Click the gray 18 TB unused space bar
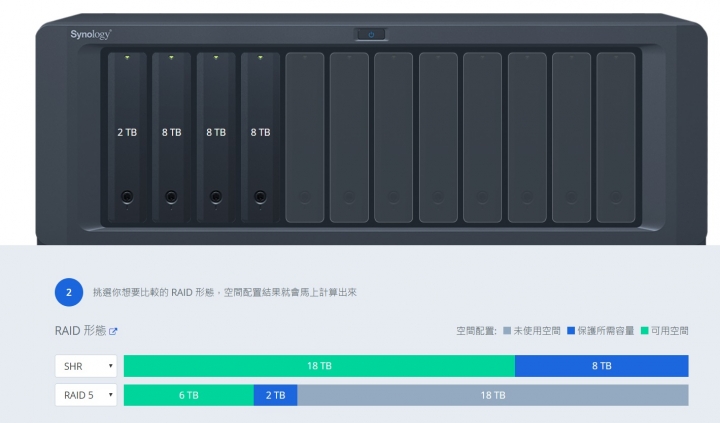This screenshot has height=423, width=720. pos(493,395)
